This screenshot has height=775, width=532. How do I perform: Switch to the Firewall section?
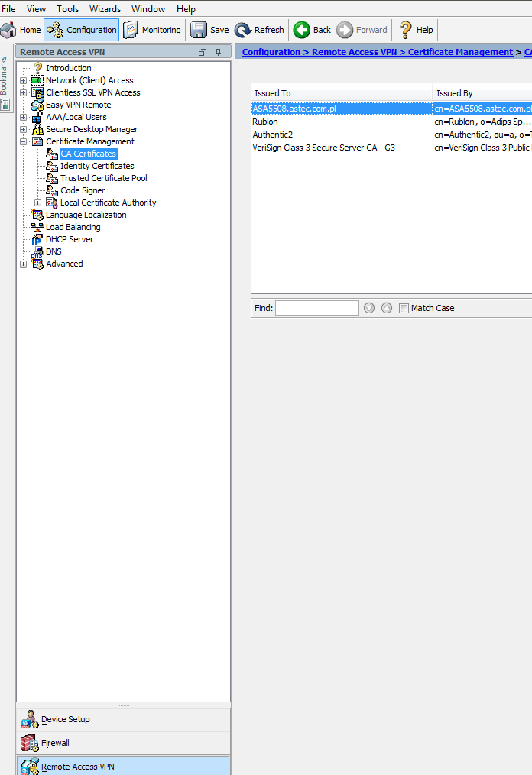point(55,743)
